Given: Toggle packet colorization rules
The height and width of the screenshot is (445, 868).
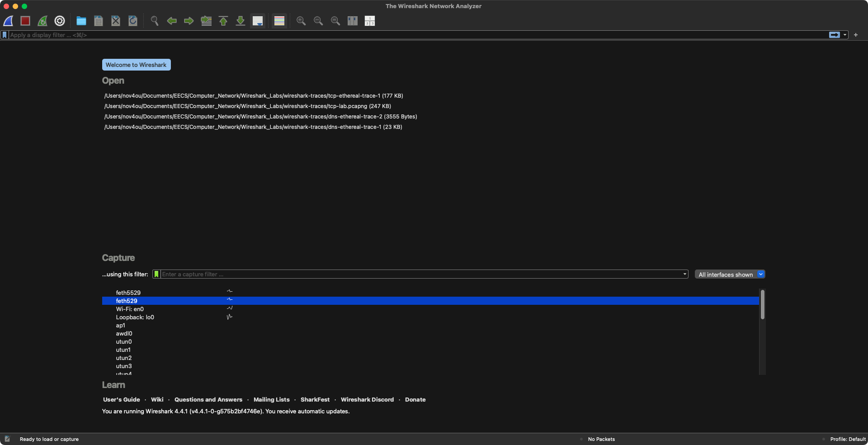Looking at the screenshot, I should click(279, 21).
